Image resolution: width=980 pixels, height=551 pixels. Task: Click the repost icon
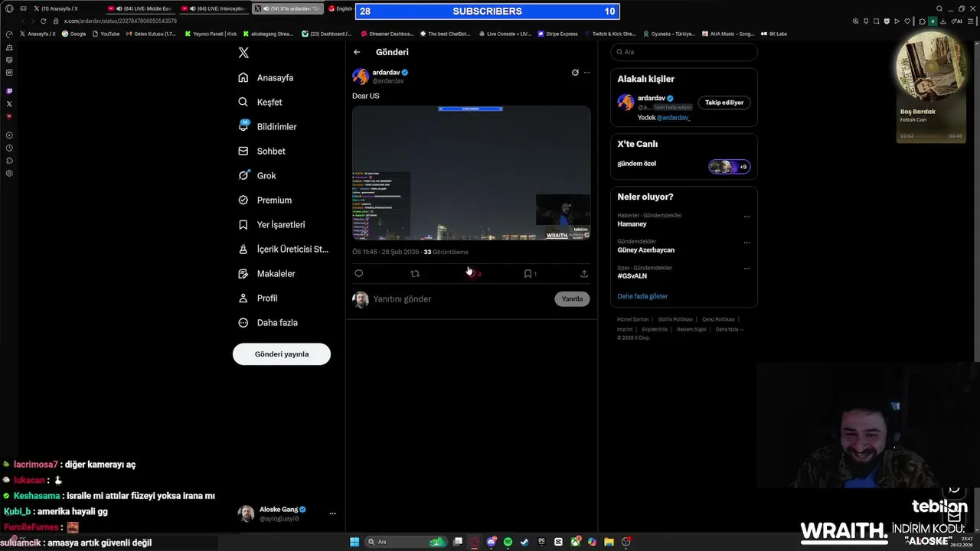pos(415,273)
